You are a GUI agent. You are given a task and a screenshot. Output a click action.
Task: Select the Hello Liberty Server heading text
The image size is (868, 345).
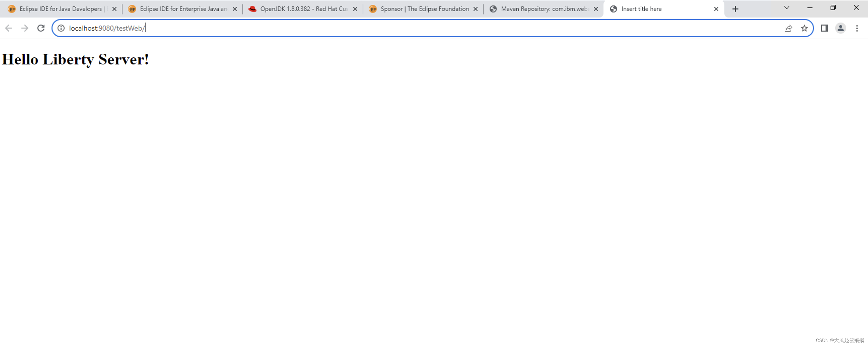pyautogui.click(x=75, y=59)
